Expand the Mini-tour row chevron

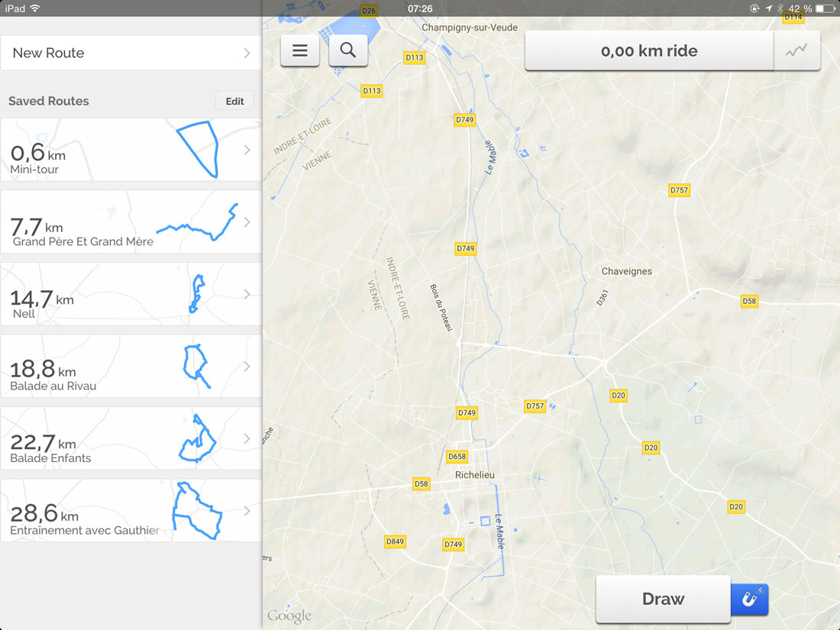tap(247, 150)
